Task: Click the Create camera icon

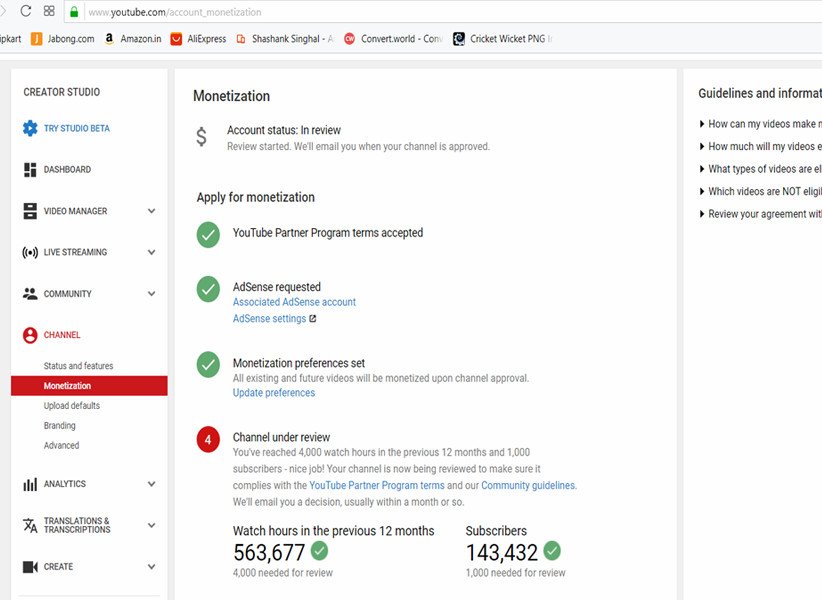Action: point(30,566)
